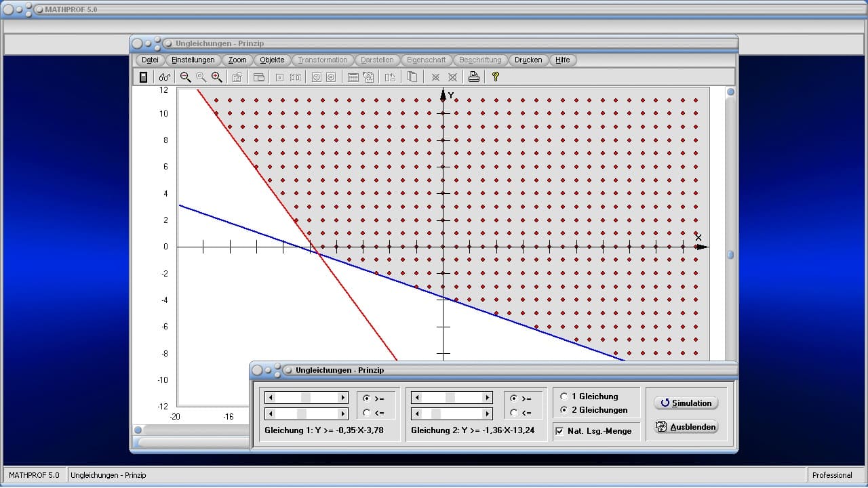Click the printer icon in the toolbar

coord(474,77)
